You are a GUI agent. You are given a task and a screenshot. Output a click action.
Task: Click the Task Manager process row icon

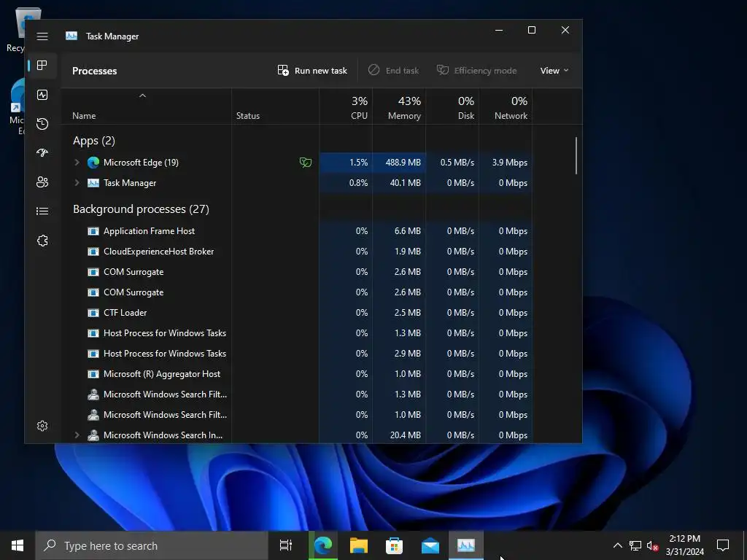93,183
